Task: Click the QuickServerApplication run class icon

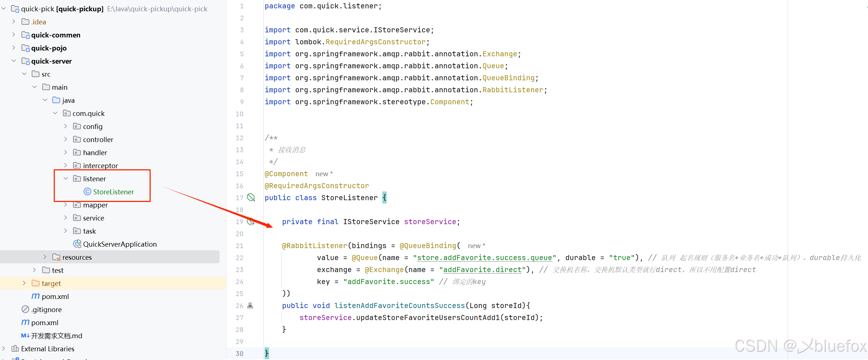Action: (x=77, y=244)
